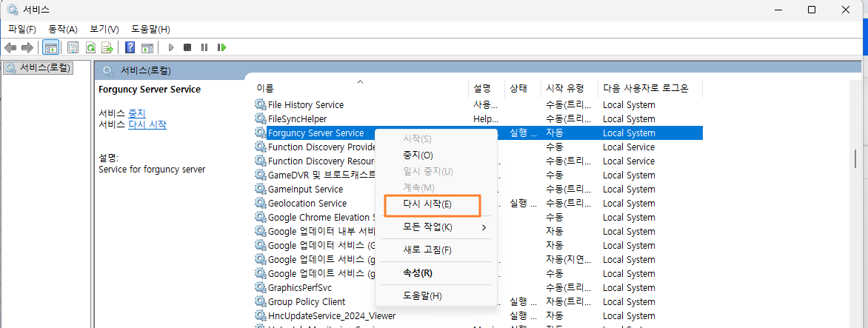Select the Geolocation Service row

478,203
